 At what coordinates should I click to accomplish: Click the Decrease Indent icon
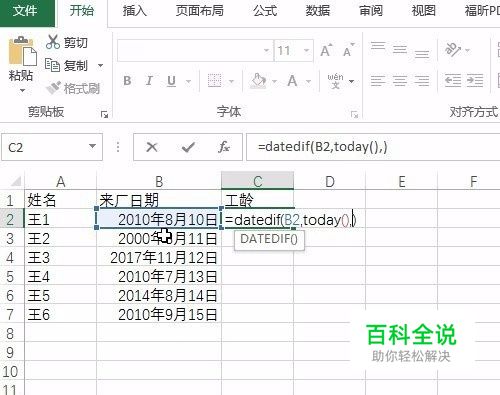453,81
